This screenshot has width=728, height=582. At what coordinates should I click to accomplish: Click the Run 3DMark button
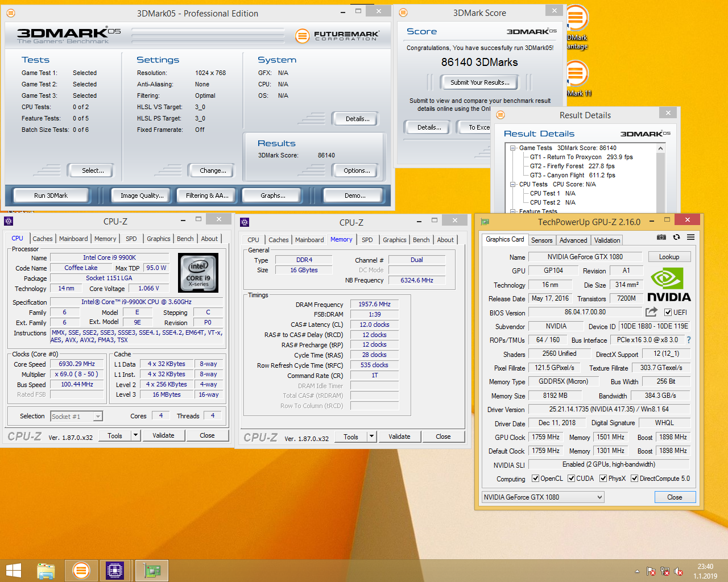[x=51, y=196]
